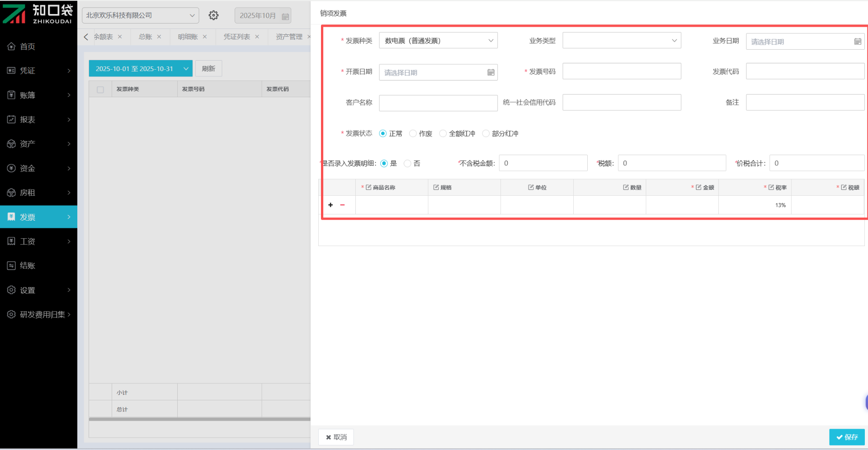The width and height of the screenshot is (868, 450).
Task: Click the 首页 home icon in sidebar
Action: click(x=11, y=46)
